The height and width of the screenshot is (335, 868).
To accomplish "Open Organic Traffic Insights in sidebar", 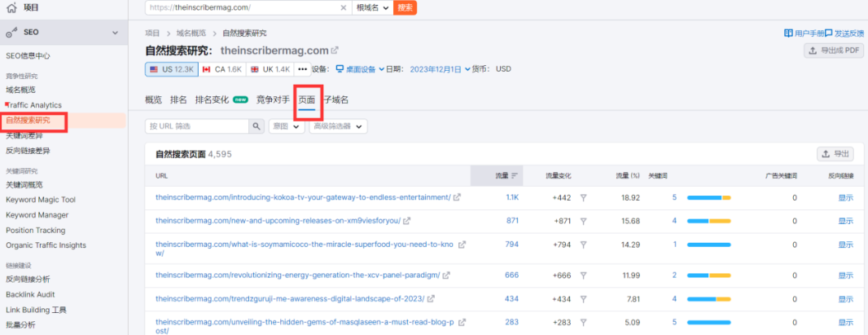I will 46,245.
